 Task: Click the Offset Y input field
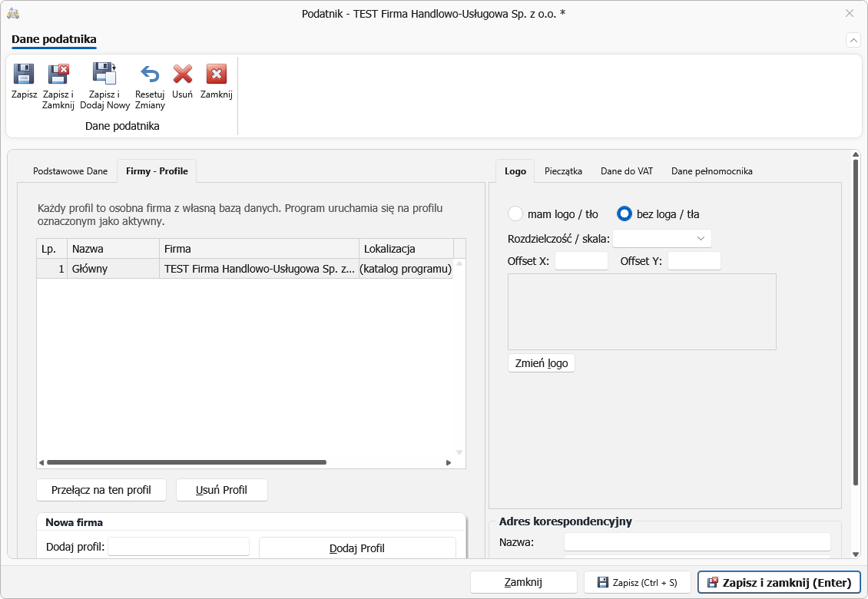694,261
